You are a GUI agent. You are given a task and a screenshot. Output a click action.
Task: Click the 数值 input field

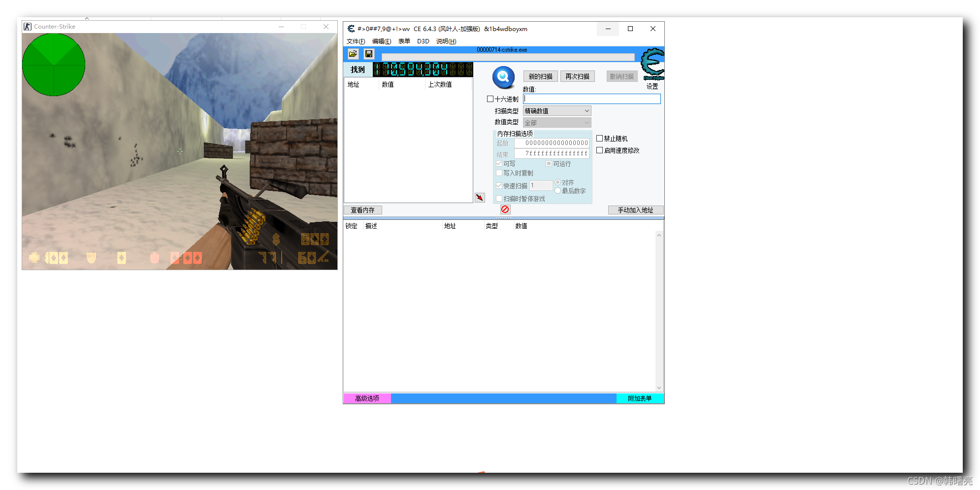pyautogui.click(x=591, y=99)
